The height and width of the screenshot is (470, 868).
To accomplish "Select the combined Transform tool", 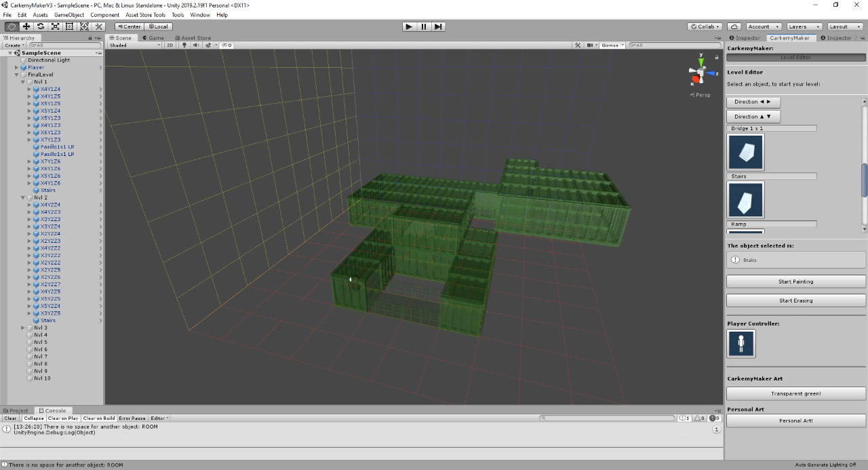I will coord(84,26).
